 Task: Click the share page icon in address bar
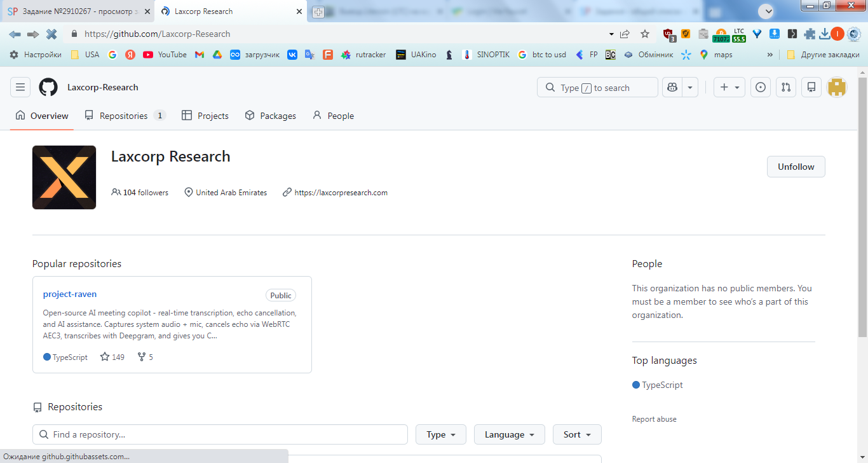point(625,34)
